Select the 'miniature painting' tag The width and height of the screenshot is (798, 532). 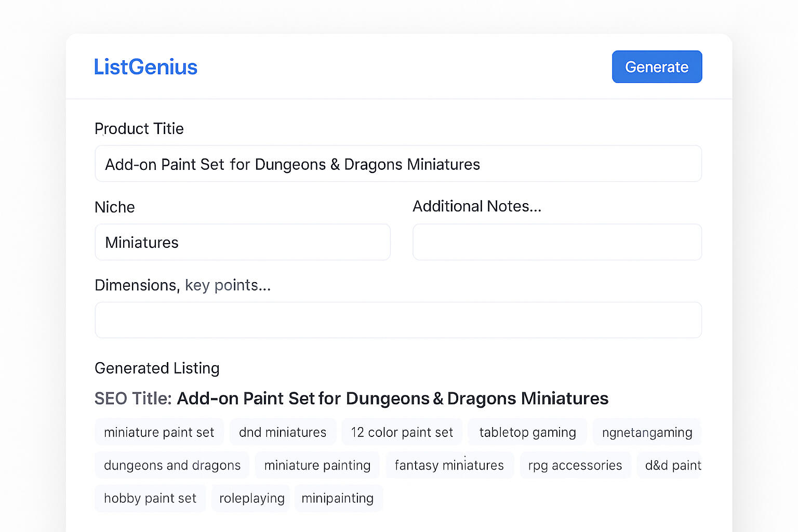point(317,465)
